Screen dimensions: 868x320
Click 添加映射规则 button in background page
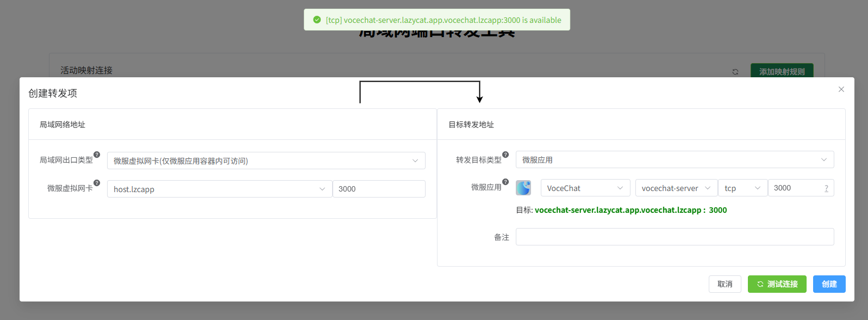(x=782, y=71)
